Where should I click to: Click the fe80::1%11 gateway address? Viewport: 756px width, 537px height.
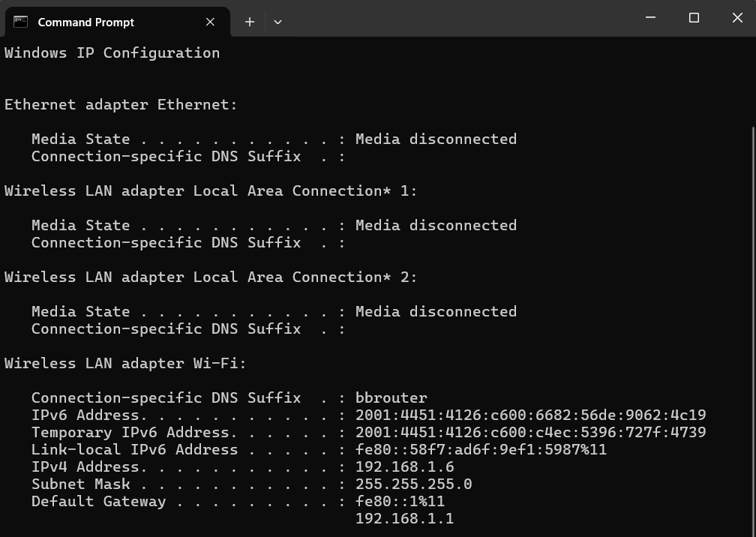(x=400, y=502)
